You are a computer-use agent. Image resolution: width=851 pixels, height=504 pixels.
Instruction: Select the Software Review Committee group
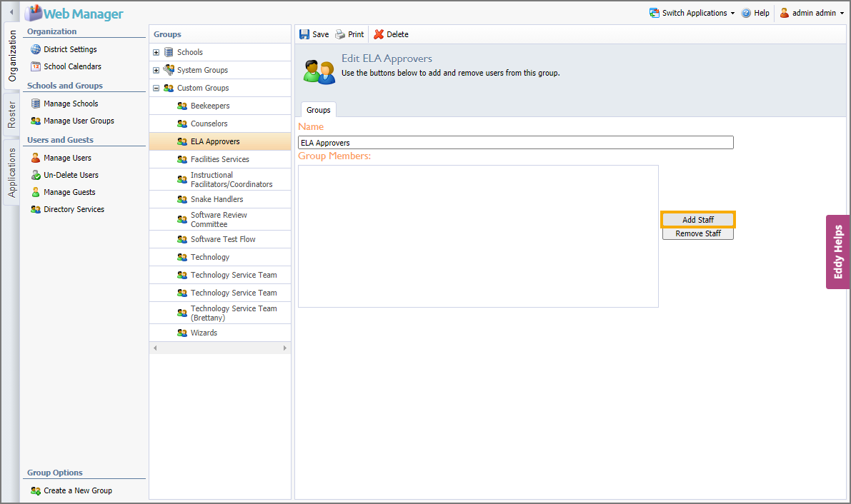[220, 220]
